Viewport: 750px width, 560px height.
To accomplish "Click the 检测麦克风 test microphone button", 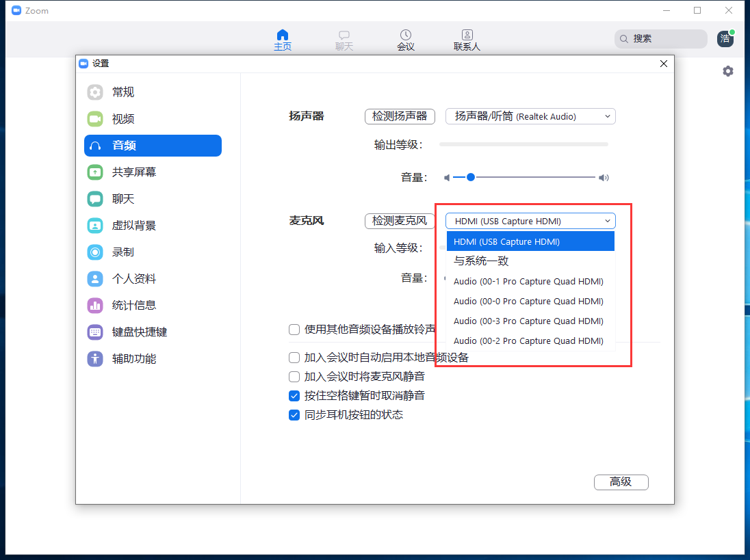I will coord(400,222).
